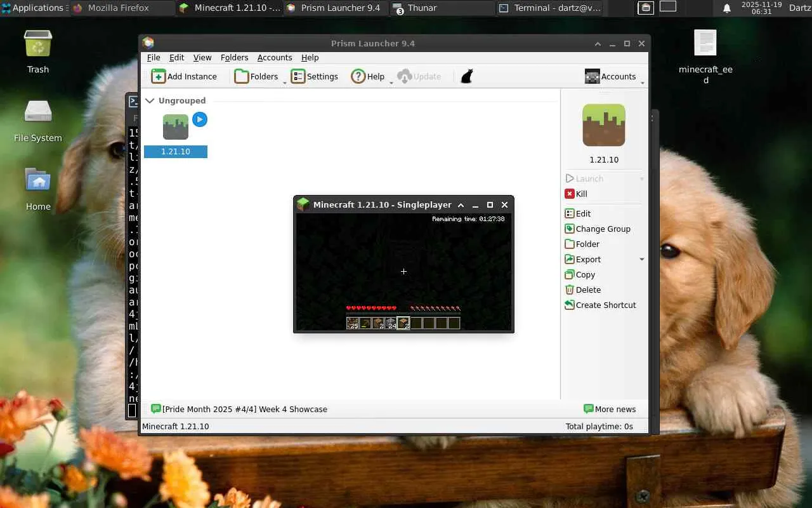The image size is (812, 508).
Task: Click the second workspace switcher box
Action: tap(668, 7)
